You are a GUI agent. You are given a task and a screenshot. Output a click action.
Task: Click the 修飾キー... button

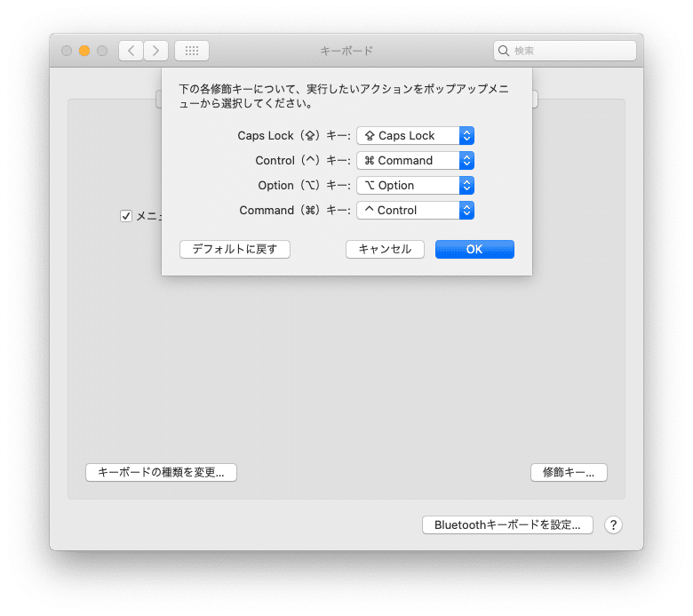(569, 472)
